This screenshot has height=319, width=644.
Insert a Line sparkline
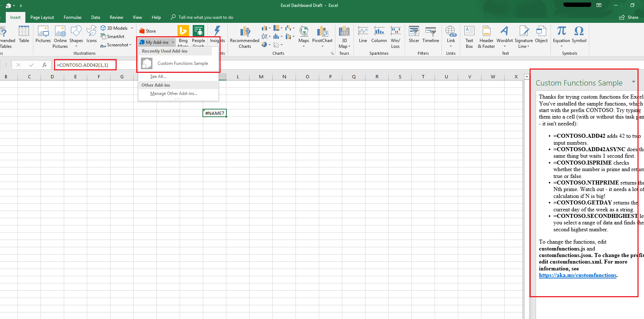point(363,35)
